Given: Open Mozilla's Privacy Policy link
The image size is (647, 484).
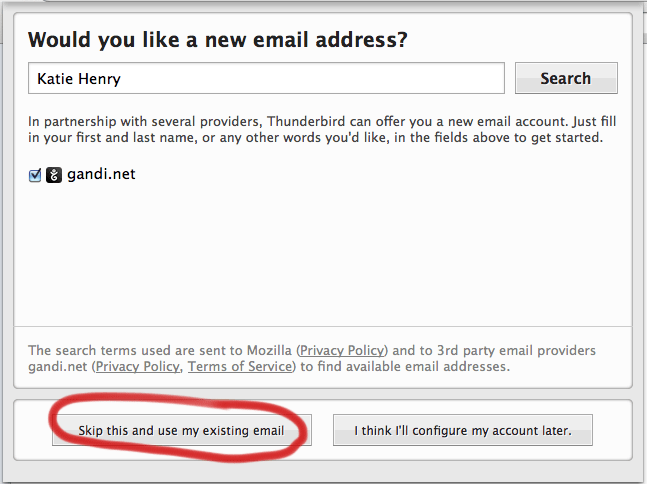Looking at the screenshot, I should (x=342, y=350).
